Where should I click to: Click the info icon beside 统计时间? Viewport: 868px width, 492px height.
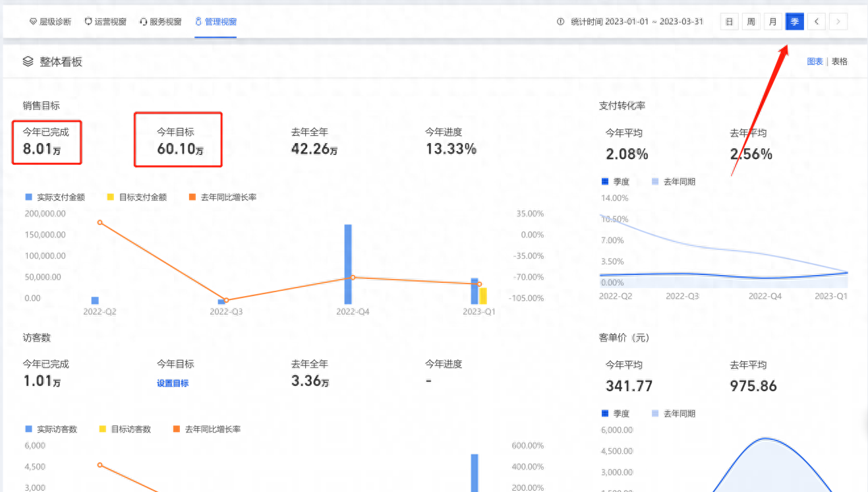[x=561, y=22]
